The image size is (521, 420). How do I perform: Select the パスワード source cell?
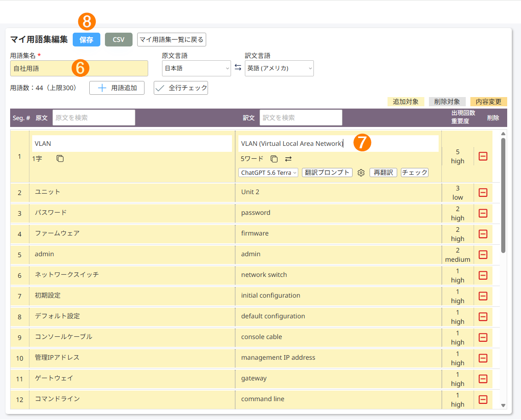tap(132, 213)
